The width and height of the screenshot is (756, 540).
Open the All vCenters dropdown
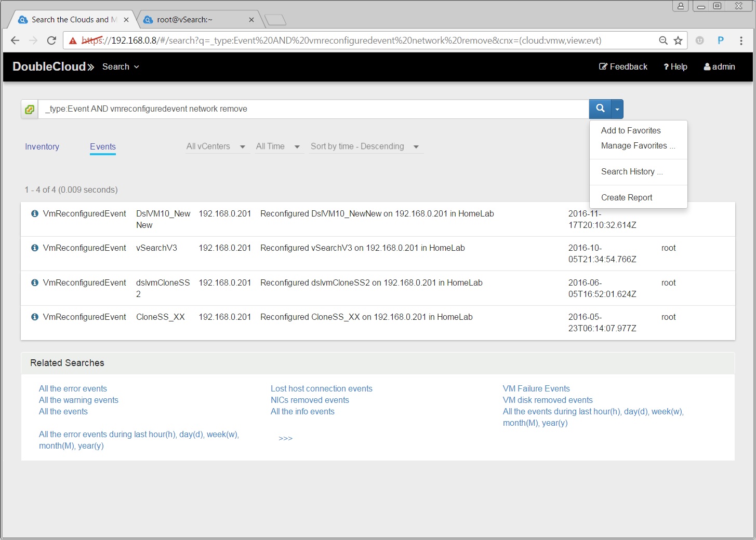(215, 146)
